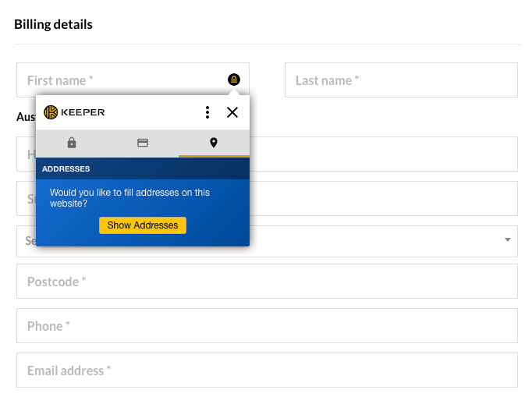Viewport: 532px width, 404px height.
Task: Click the Show Addresses button
Action: (x=143, y=225)
